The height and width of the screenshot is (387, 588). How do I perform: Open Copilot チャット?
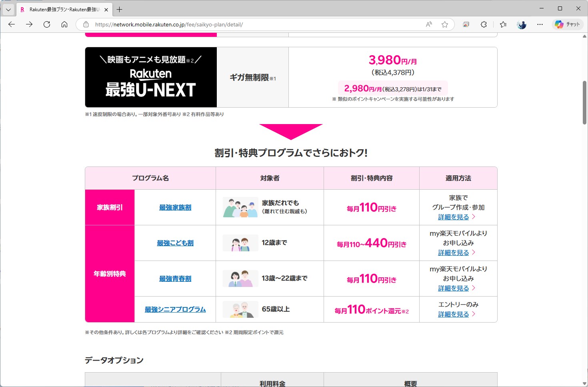(x=568, y=24)
